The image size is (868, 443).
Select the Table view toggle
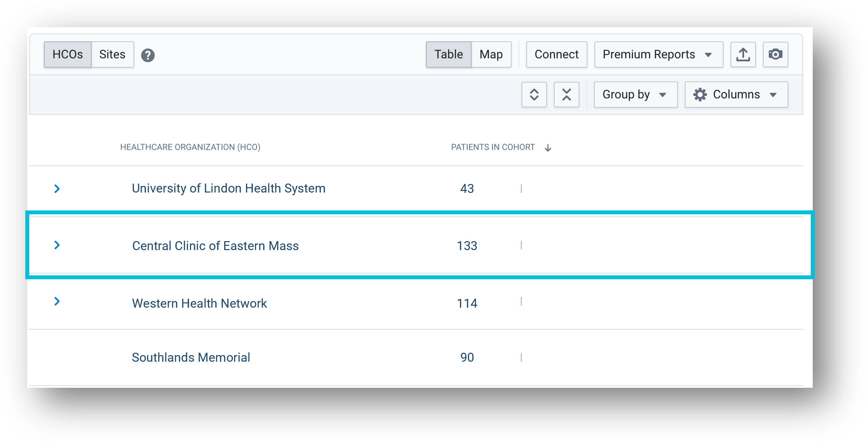point(448,54)
